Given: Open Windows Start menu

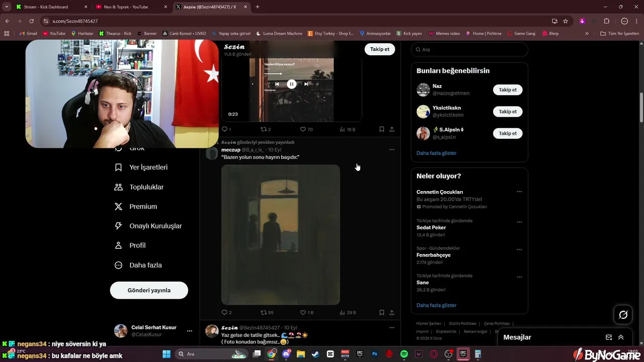Looking at the screenshot, I should tap(167, 354).
